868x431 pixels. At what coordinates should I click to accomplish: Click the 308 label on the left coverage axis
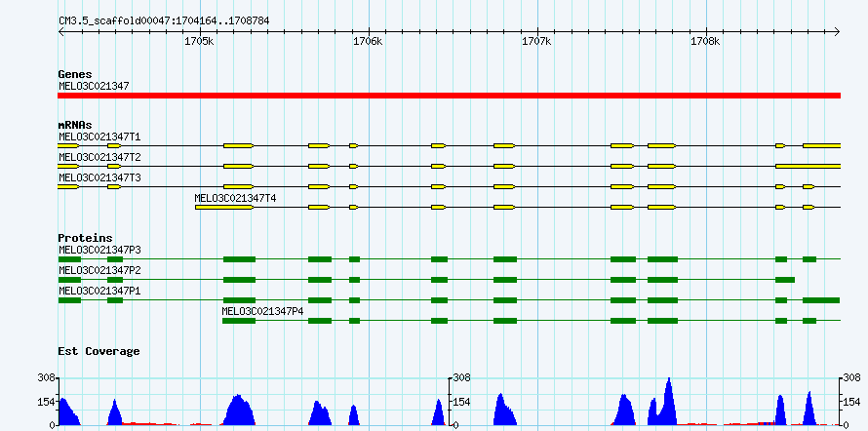47,378
